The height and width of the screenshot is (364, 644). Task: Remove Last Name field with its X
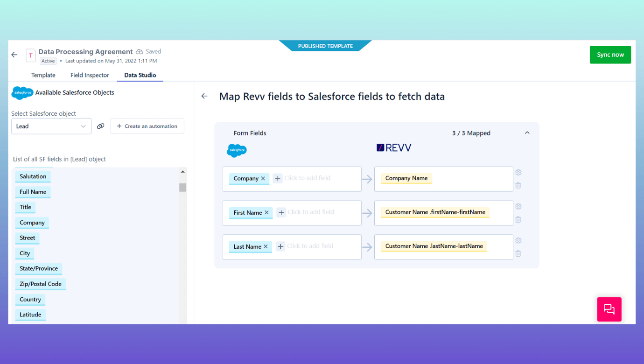(266, 246)
